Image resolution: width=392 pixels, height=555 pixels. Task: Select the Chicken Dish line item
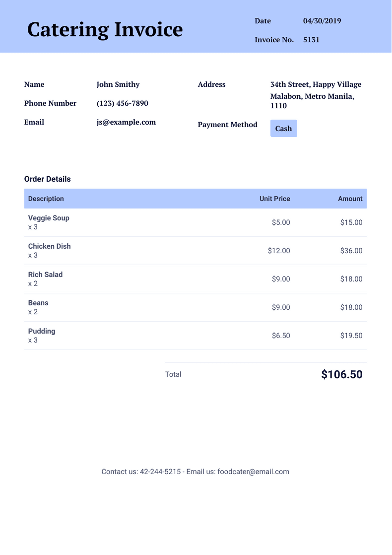click(x=49, y=246)
